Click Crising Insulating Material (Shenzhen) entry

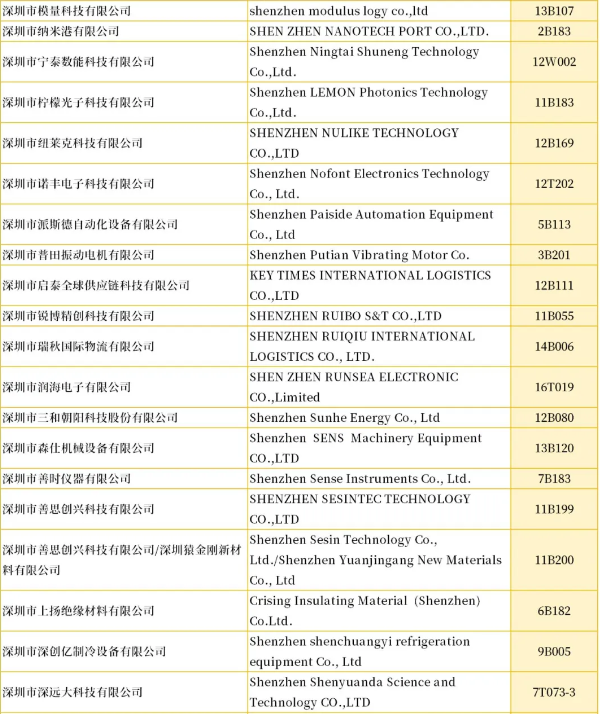(365, 611)
